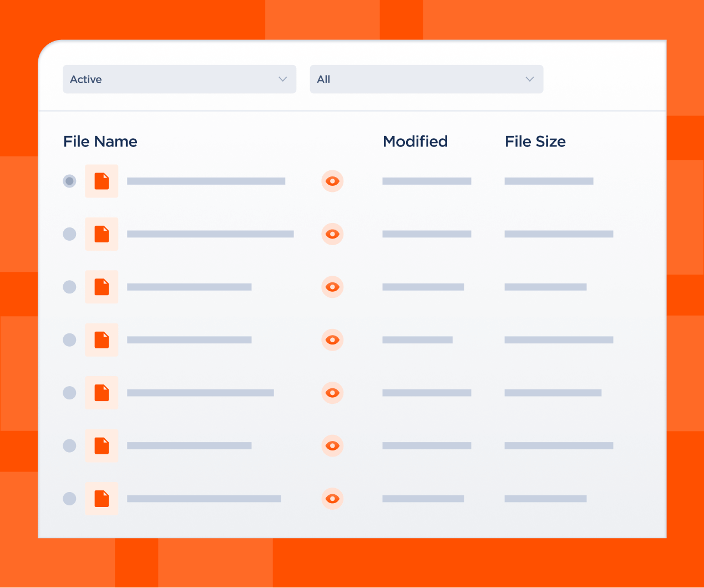Click the chevron on the Active dropdown
704x588 pixels.
[282, 79]
